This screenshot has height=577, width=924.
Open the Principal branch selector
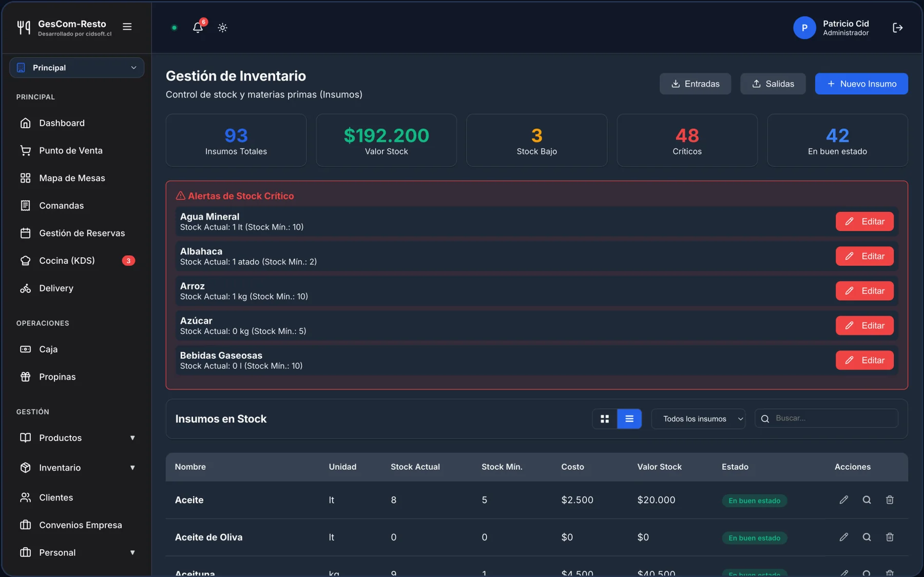(x=76, y=68)
